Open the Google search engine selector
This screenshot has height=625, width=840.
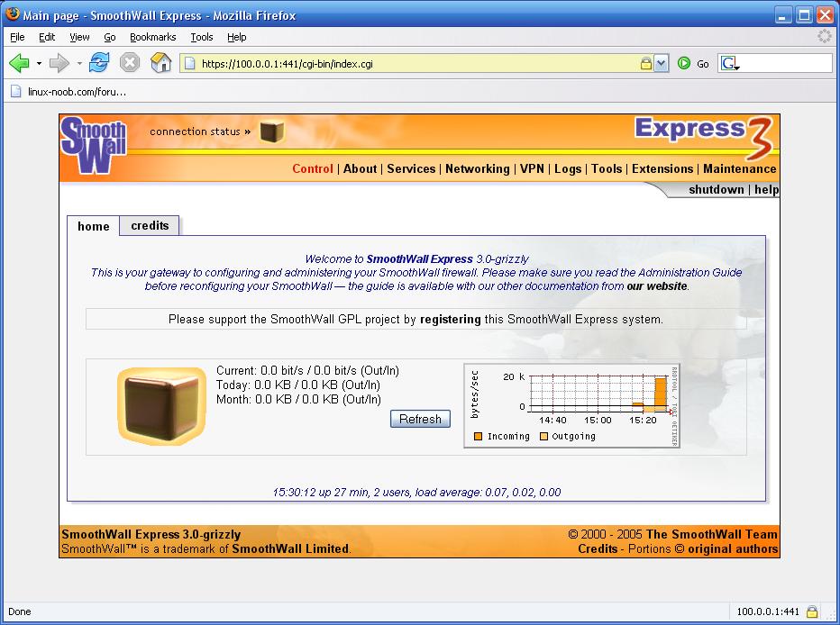click(x=730, y=64)
